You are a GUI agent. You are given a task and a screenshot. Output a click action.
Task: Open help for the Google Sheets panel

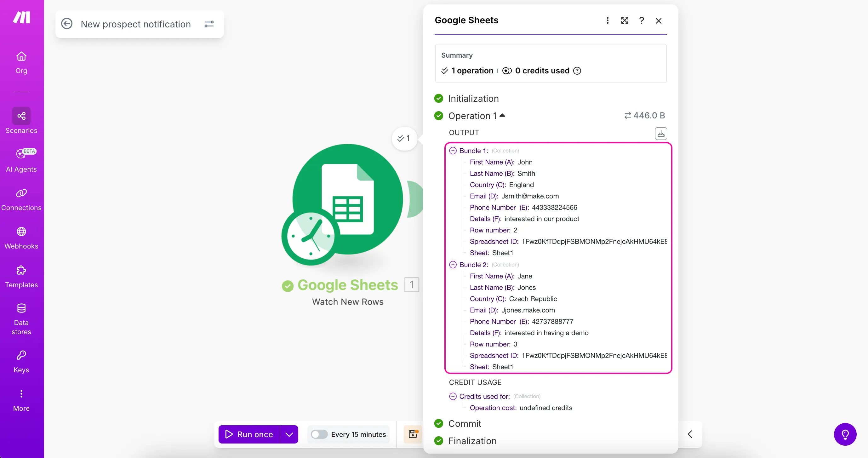[642, 20]
